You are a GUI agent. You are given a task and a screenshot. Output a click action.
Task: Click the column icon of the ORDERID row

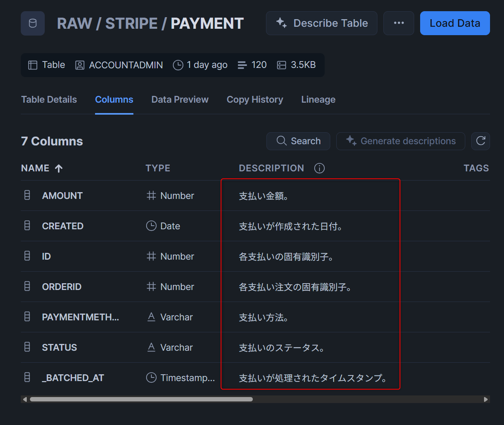(x=27, y=286)
